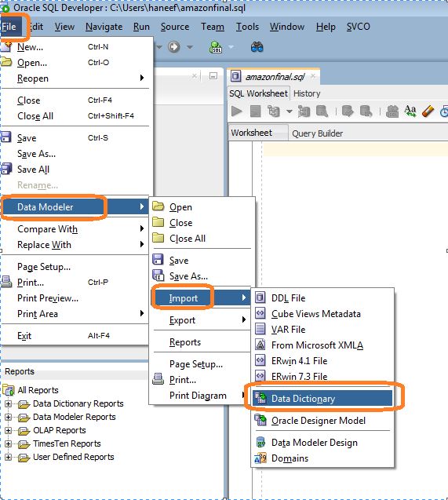Click the To Upper/Lower Aa icon
The height and width of the screenshot is (500, 448).
tap(410, 111)
